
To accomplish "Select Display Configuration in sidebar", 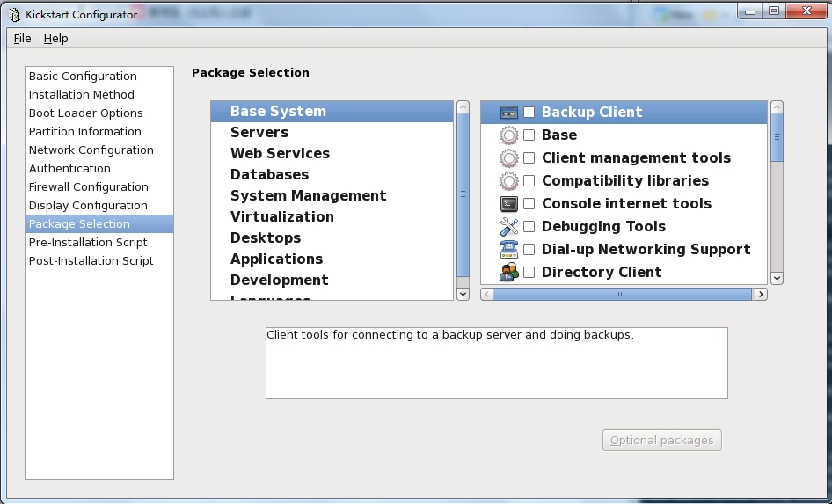I will point(99,205).
